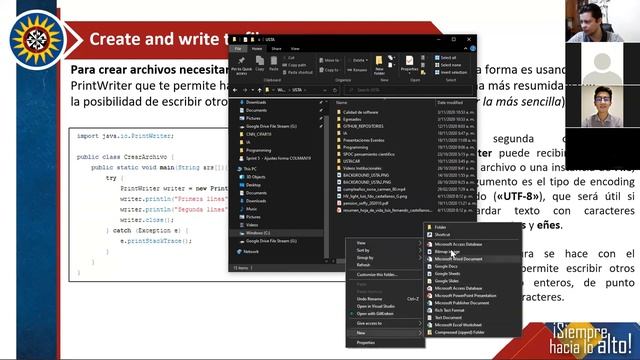Click Select none in the ribbon
Viewport: 640px width, 360px height.
tap(447, 65)
